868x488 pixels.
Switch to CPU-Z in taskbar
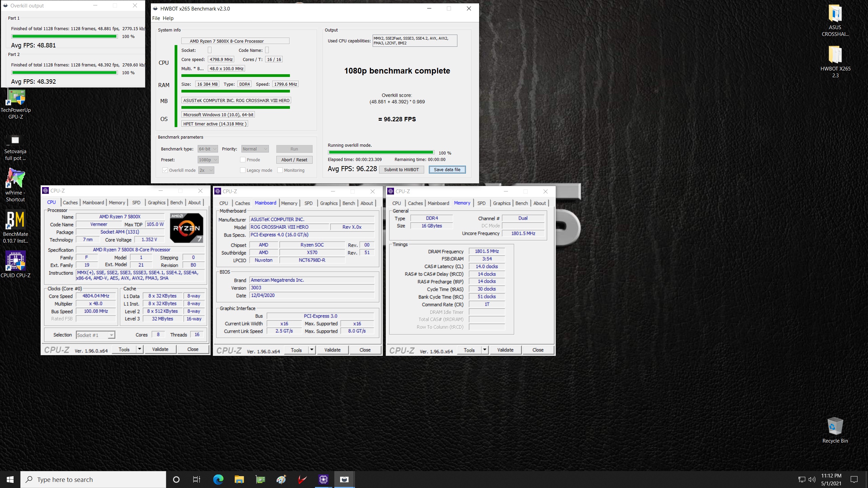[x=323, y=480]
